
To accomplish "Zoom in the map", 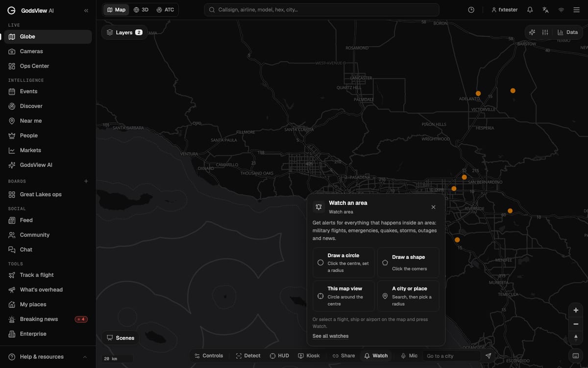I will pos(576,311).
